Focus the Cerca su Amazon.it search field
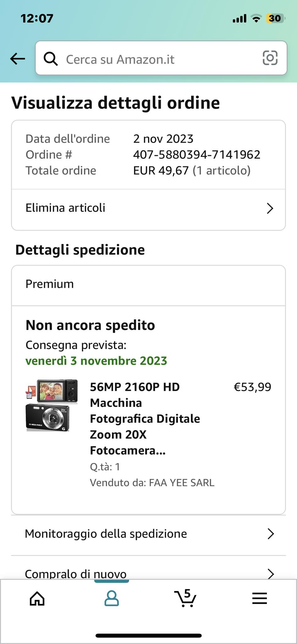This screenshot has width=297, height=644. coord(157,59)
